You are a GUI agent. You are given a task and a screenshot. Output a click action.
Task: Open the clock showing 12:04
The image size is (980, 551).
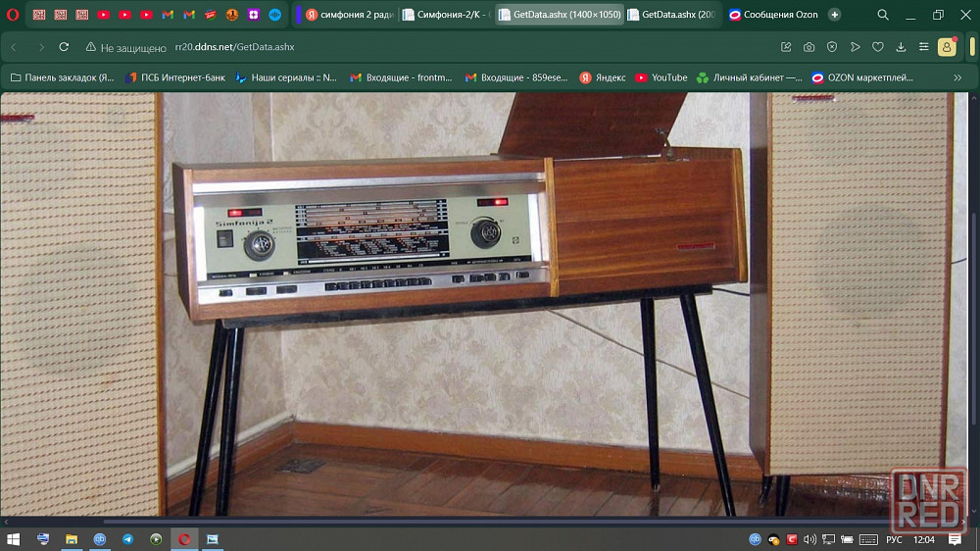click(924, 539)
